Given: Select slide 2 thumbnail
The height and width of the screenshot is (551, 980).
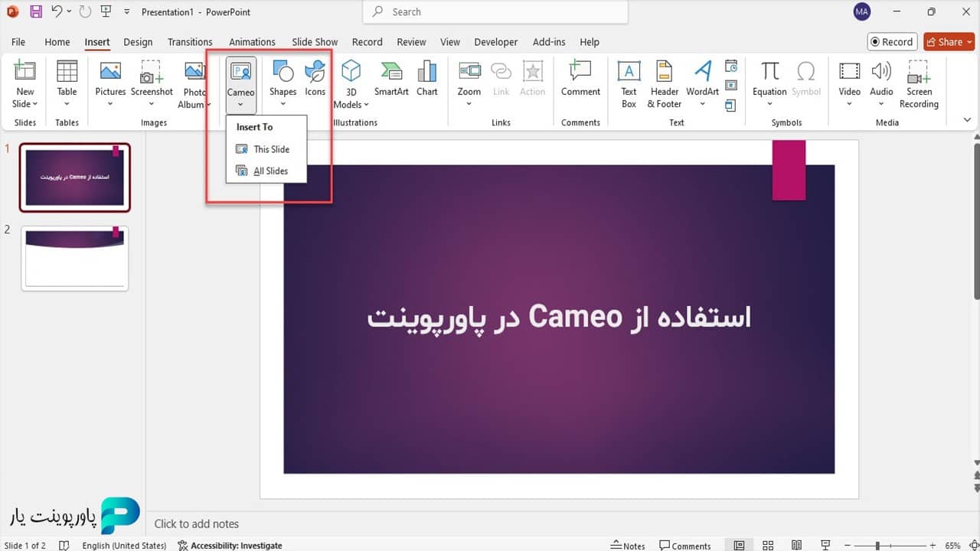Looking at the screenshot, I should pos(75,258).
